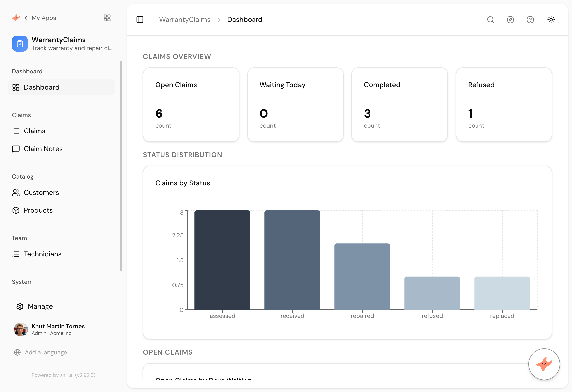This screenshot has height=392, width=572.
Task: Toggle light/dark theme sun icon
Action: [x=551, y=20]
